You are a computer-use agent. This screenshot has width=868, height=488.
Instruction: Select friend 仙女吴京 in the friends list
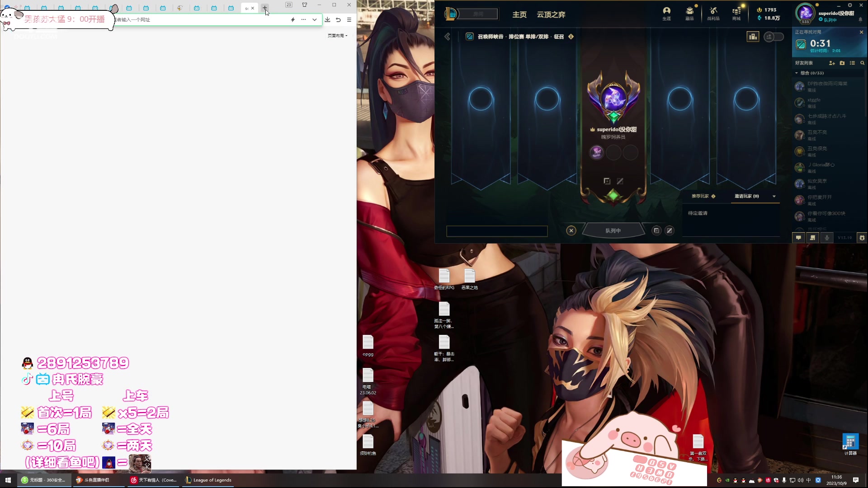[x=828, y=183]
